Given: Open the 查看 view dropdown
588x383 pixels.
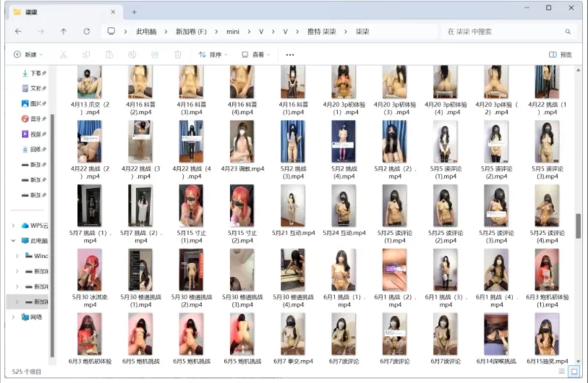Looking at the screenshot, I should click(256, 55).
